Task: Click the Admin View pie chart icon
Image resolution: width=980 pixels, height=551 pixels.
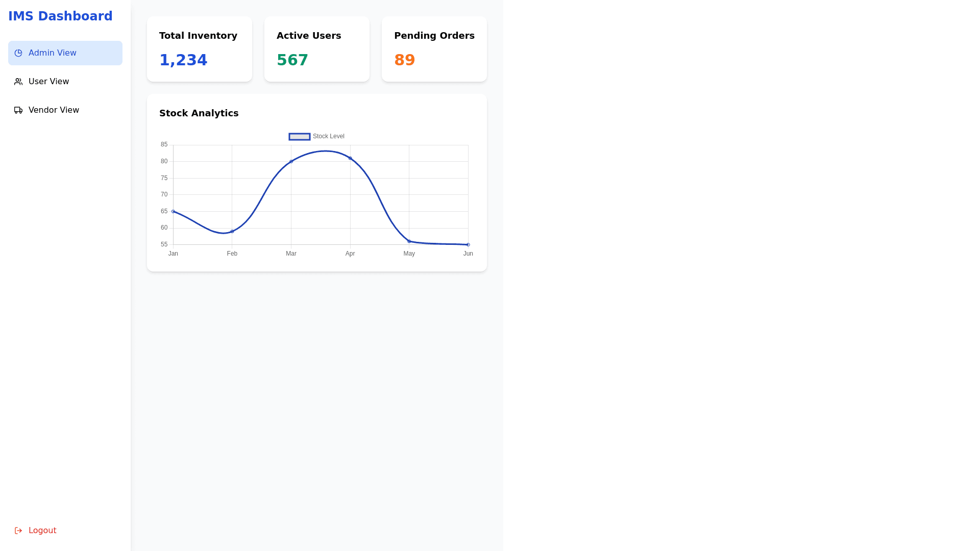Action: (18, 53)
